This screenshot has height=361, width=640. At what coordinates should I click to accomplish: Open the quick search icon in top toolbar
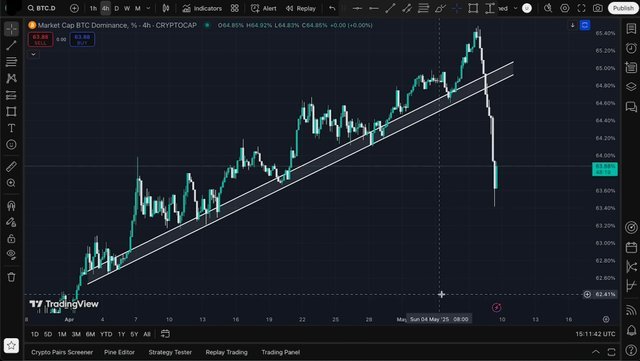(x=548, y=8)
